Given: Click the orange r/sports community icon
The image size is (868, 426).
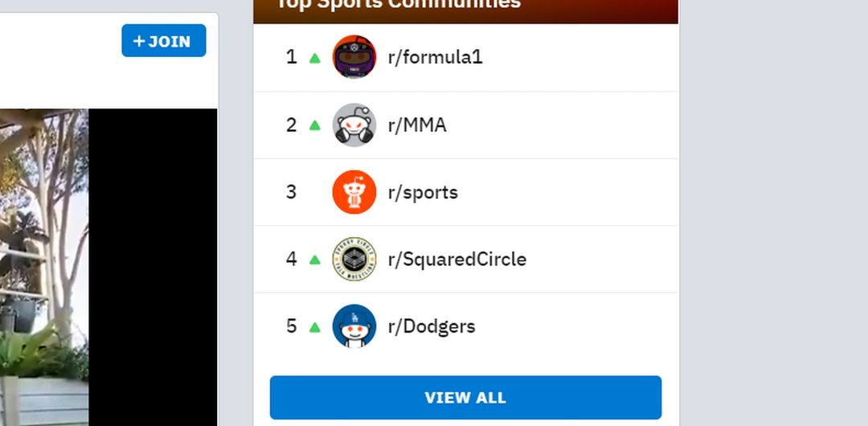Looking at the screenshot, I should [x=354, y=192].
